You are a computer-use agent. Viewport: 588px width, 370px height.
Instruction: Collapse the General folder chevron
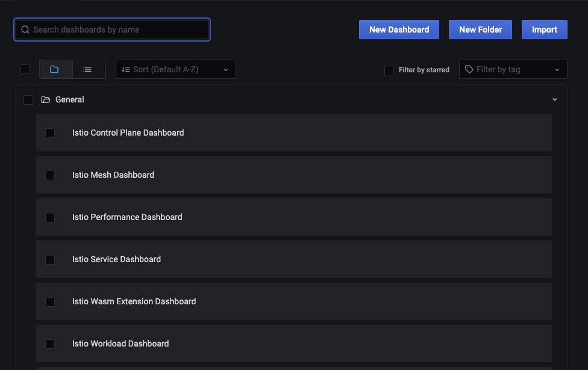point(555,99)
